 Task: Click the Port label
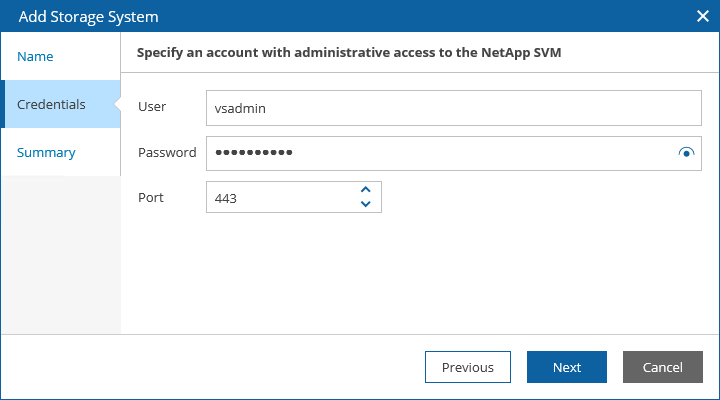pyautogui.click(x=151, y=197)
